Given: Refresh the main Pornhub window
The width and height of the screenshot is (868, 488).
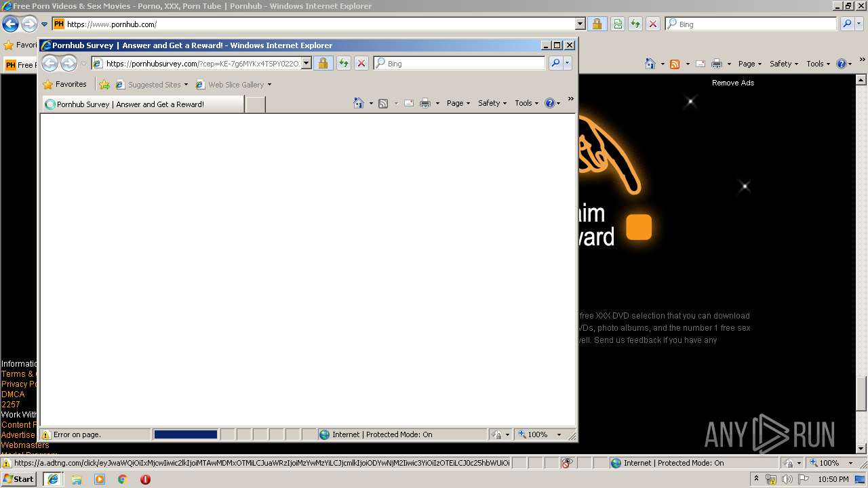Looking at the screenshot, I should (635, 24).
